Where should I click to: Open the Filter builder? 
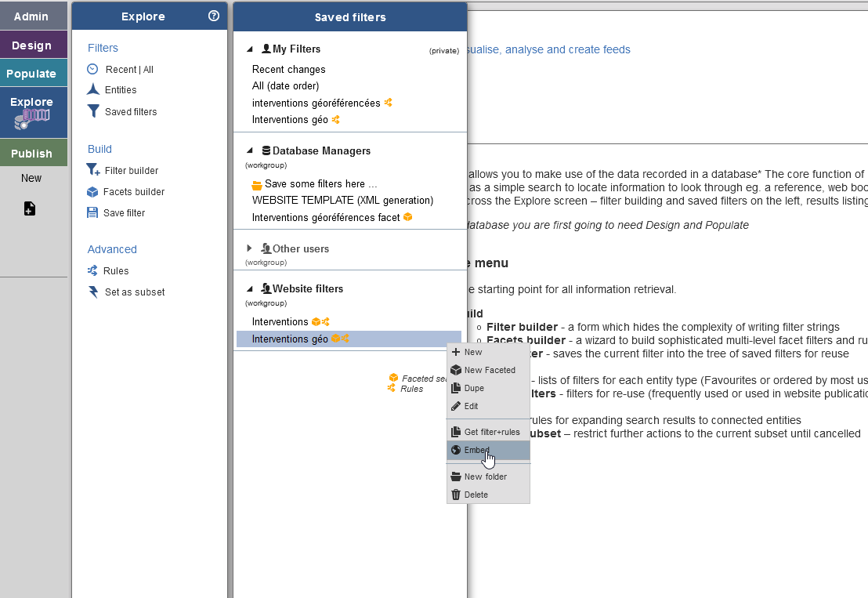pyautogui.click(x=131, y=171)
